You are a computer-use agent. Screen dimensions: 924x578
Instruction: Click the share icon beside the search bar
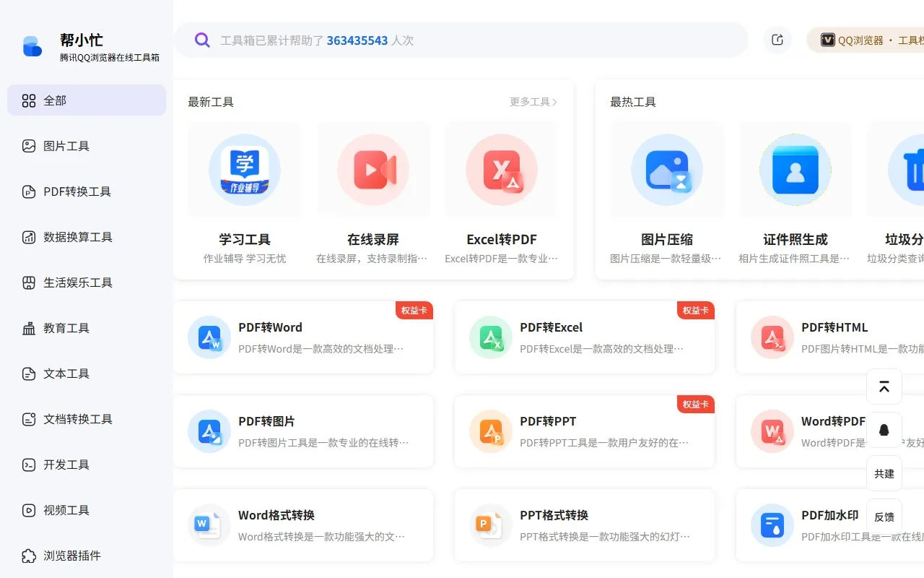click(777, 40)
